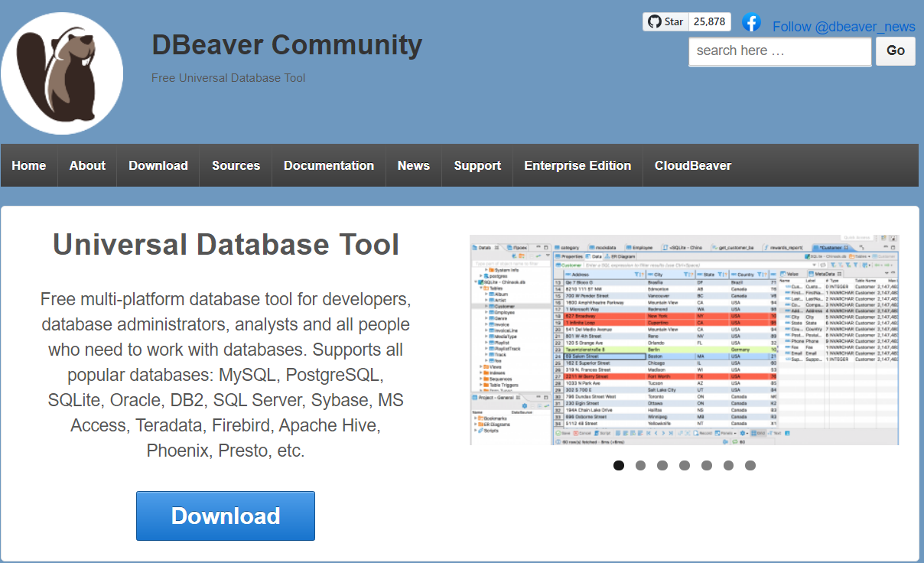
Task: Select the fourth carousel dot
Action: [x=685, y=465]
